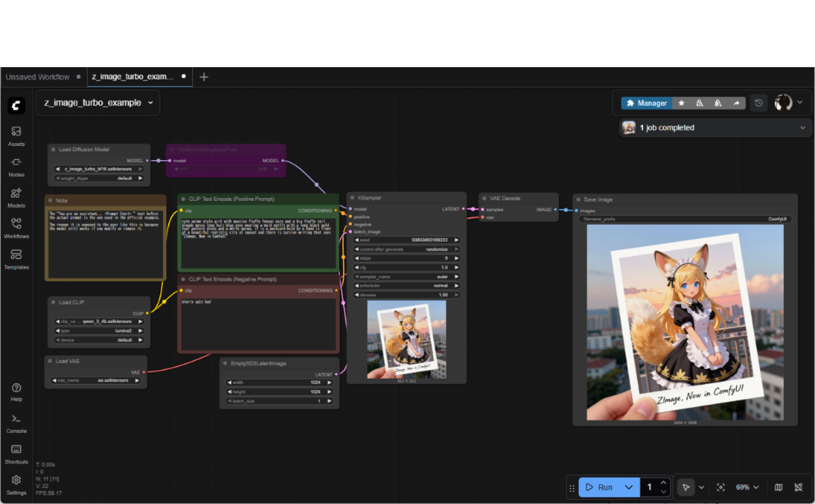Open the queue history clock icon
The height and width of the screenshot is (504, 815).
758,103
